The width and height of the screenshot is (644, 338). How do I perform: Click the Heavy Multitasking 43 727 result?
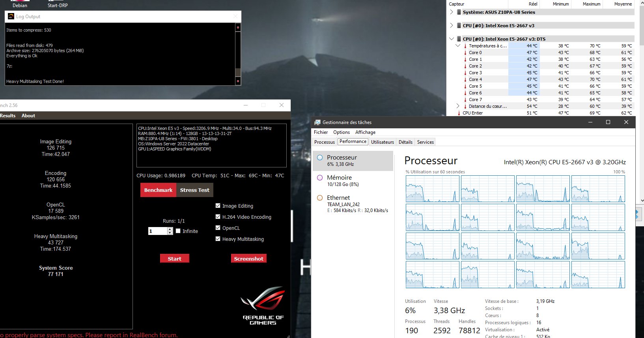click(56, 242)
